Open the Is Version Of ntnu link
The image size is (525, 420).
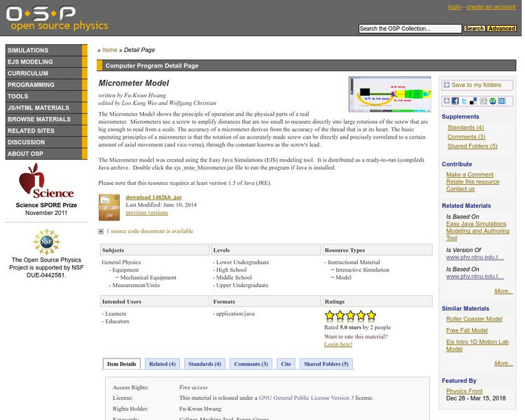coord(475,257)
